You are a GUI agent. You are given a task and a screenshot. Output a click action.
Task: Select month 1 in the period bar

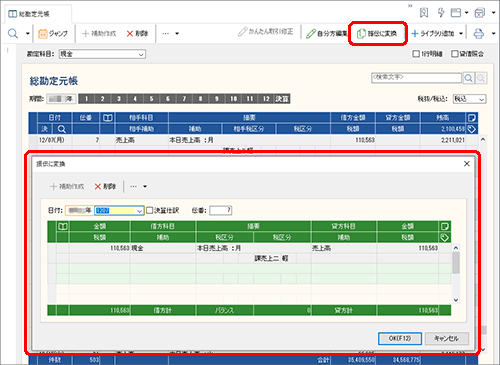(x=86, y=99)
